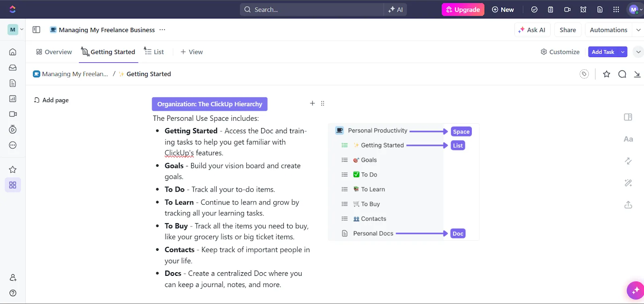
Task: Open Clips video icon in sidebar
Action: tap(12, 114)
